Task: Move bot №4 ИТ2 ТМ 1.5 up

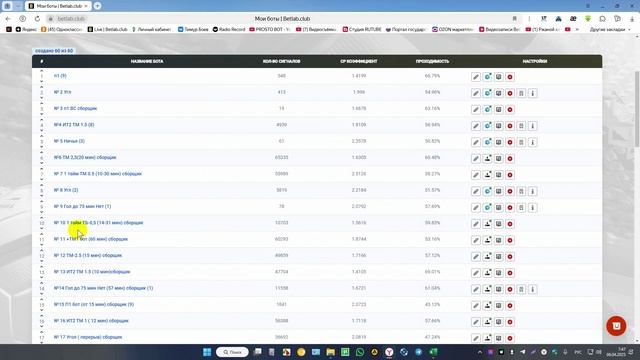Action: [42, 120]
